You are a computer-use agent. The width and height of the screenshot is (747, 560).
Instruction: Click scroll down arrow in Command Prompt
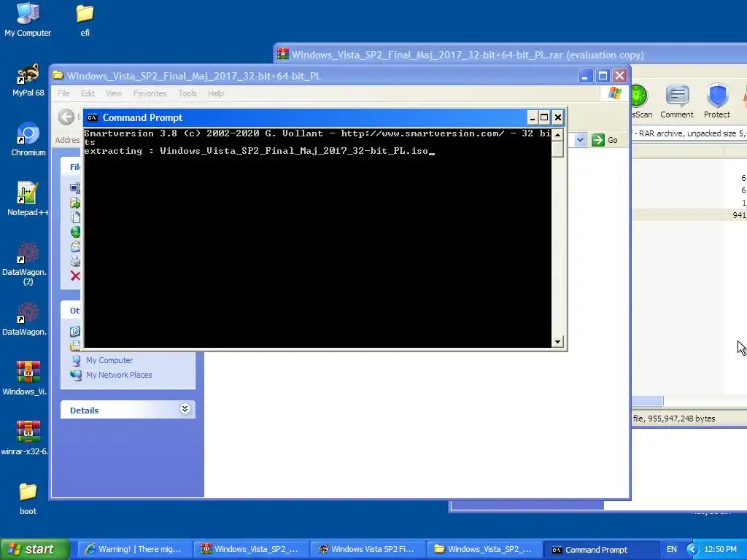pyautogui.click(x=557, y=341)
